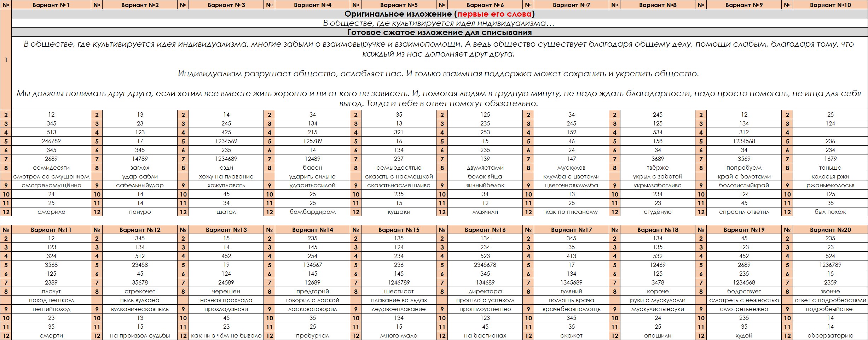The width and height of the screenshot is (868, 340).
Task: Select the 'Готовое сжатое изложение для списывания' heading
Action: coord(440,33)
